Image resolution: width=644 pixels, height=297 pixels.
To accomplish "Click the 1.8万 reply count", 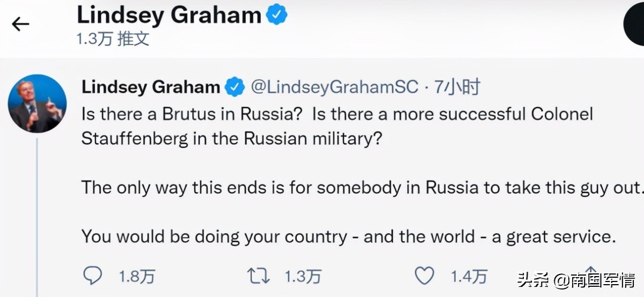I will (x=137, y=276).
